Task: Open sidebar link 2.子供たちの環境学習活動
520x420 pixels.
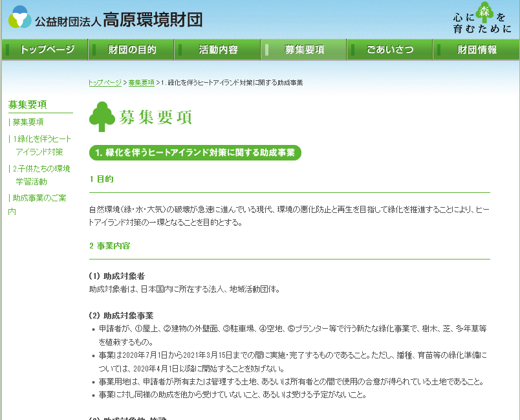Action: point(39,173)
